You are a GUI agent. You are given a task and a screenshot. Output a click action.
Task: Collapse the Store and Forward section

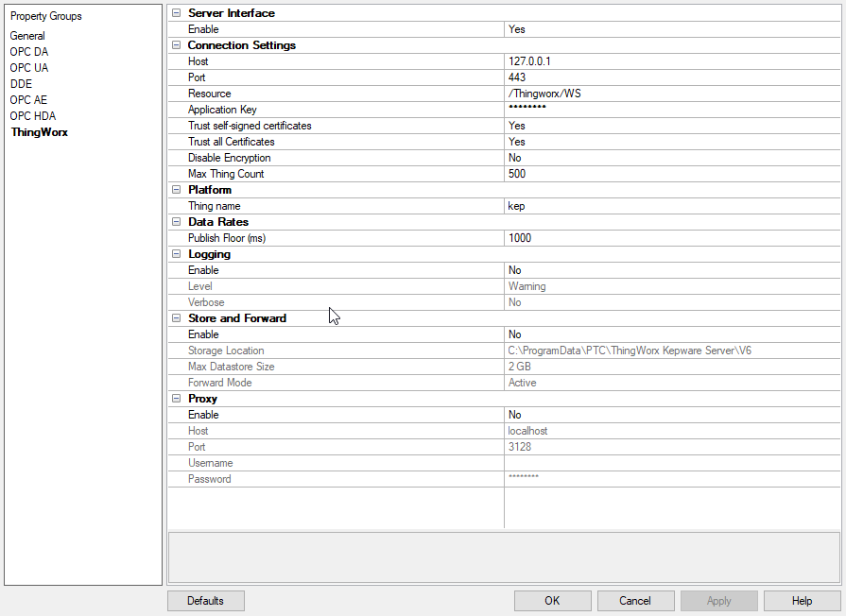coord(175,317)
